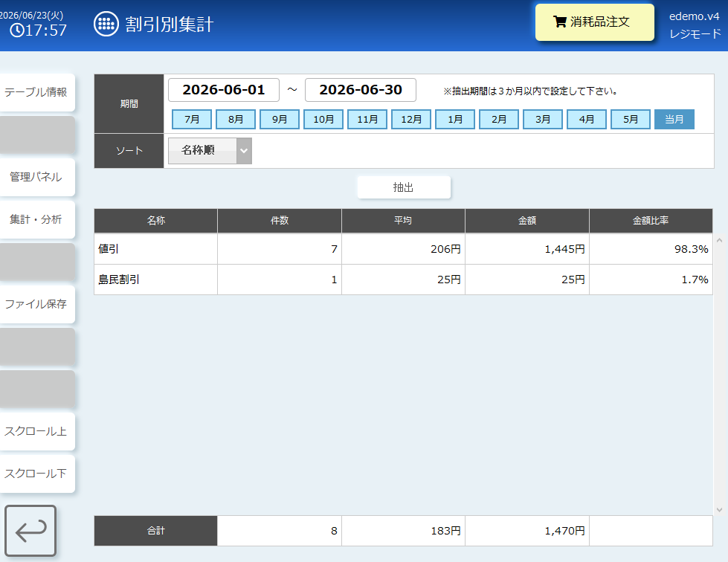
Task: Click the table scrollbar up arrow
Action: [x=719, y=240]
